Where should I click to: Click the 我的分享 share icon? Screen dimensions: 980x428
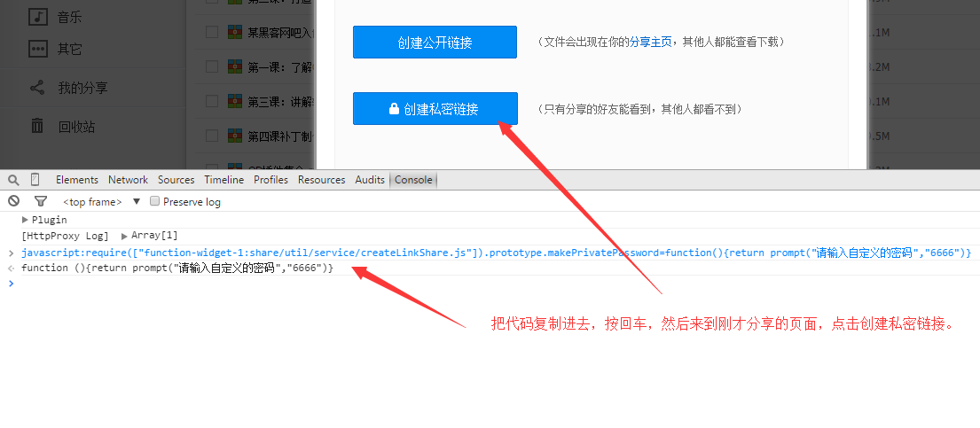(37, 88)
